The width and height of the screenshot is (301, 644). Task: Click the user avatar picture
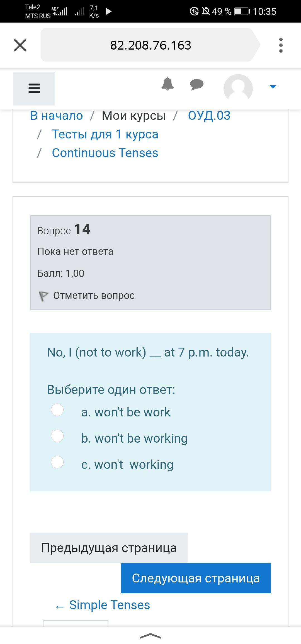238,88
